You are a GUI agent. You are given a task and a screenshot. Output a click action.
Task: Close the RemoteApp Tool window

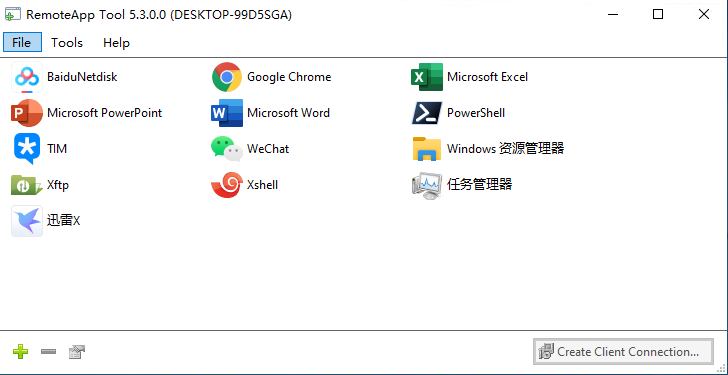click(704, 14)
